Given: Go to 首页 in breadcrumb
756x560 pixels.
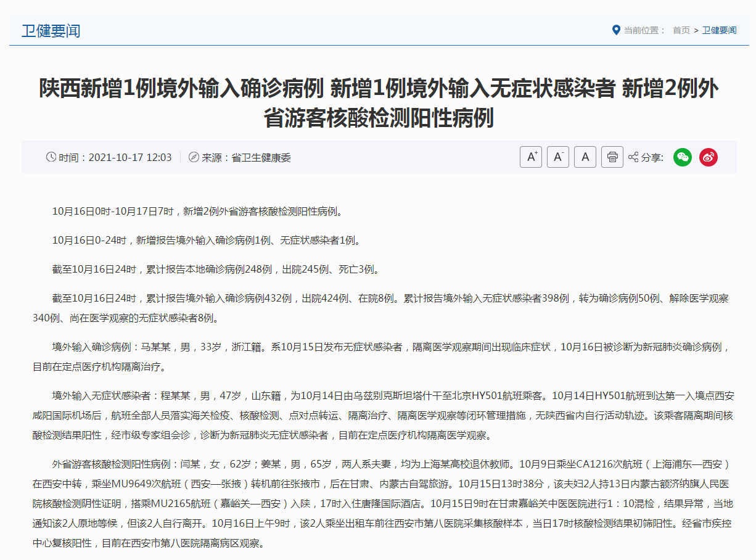Looking at the screenshot, I should (x=681, y=30).
